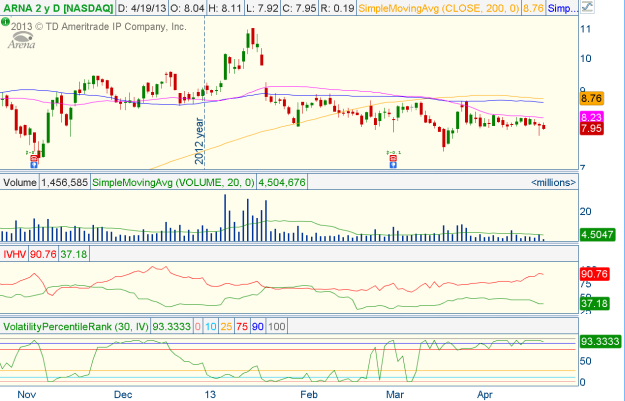Select the Volume study title
This screenshot has width=625, height=401.
coord(20,183)
